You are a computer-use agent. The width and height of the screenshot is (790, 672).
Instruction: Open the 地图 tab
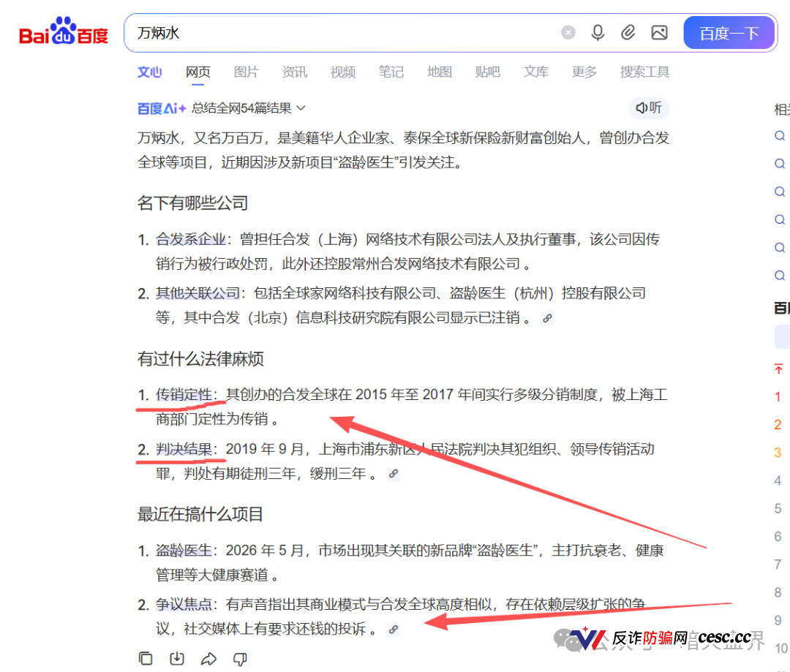click(440, 72)
